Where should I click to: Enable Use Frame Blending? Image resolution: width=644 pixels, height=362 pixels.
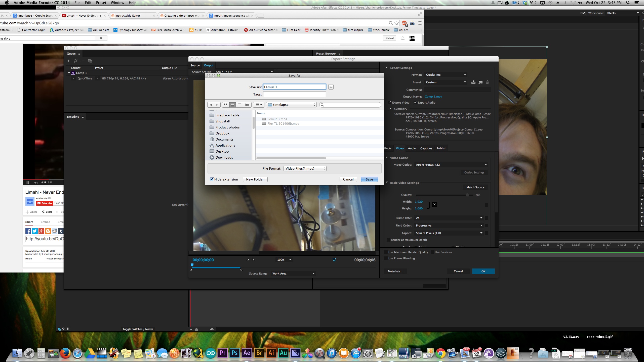(386, 258)
